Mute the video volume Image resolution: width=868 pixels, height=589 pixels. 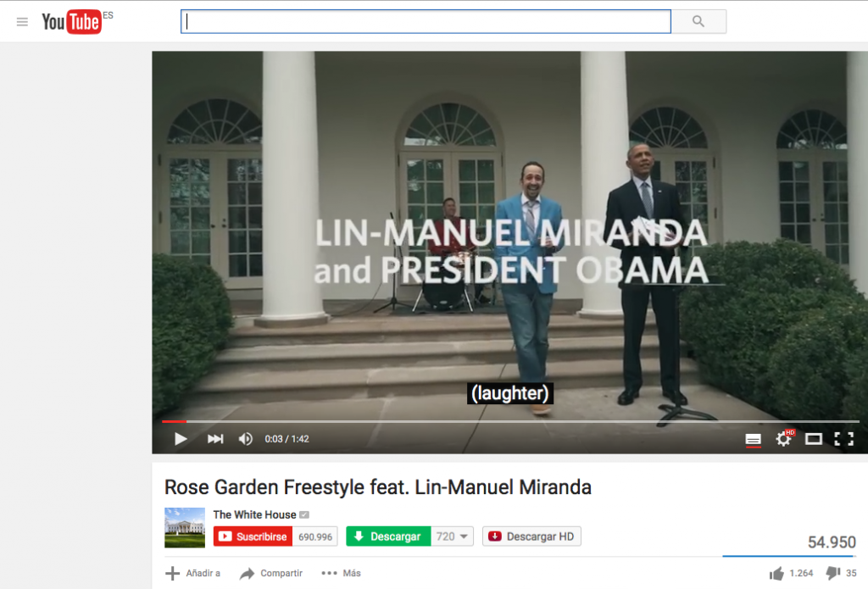point(245,439)
